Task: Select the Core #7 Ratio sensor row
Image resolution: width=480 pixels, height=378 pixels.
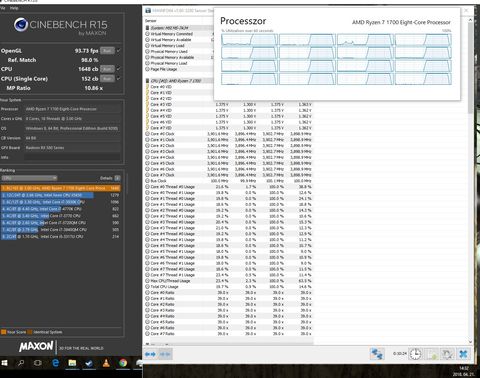Action: click(x=229, y=334)
